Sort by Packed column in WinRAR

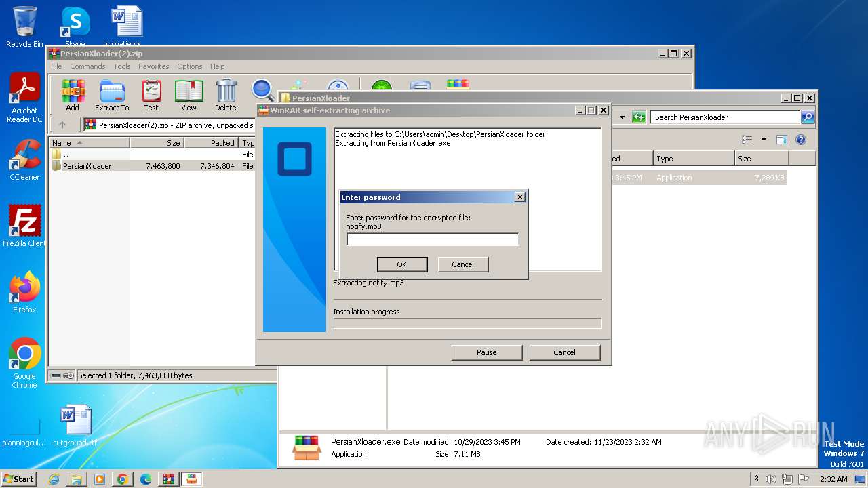point(212,143)
